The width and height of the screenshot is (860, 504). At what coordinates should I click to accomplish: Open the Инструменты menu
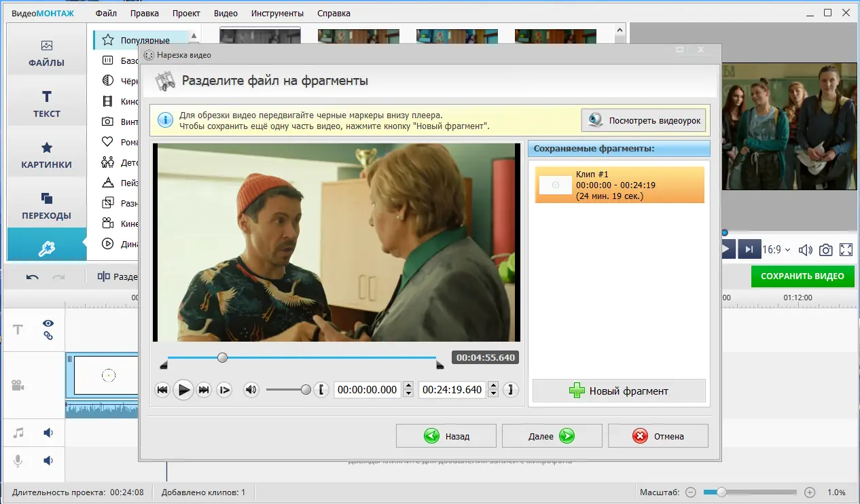277,13
